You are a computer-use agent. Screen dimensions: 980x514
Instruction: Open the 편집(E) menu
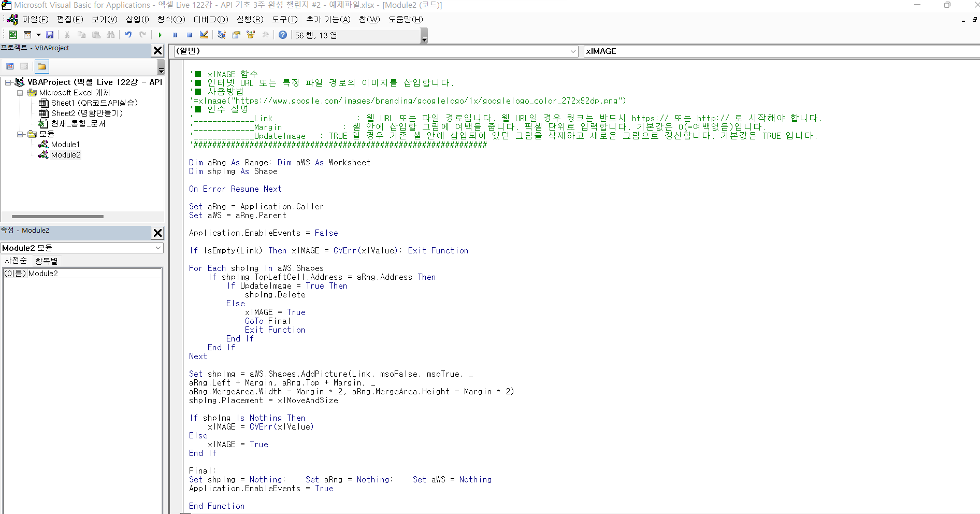tap(70, 19)
